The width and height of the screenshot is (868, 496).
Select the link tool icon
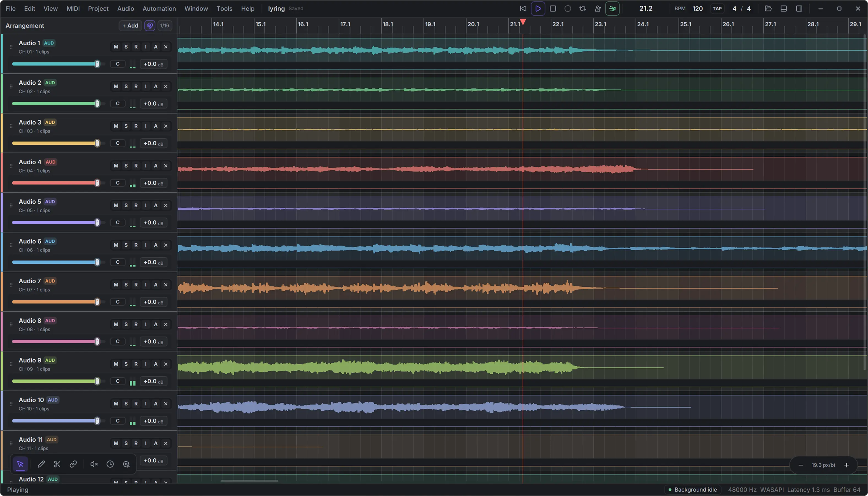click(73, 464)
